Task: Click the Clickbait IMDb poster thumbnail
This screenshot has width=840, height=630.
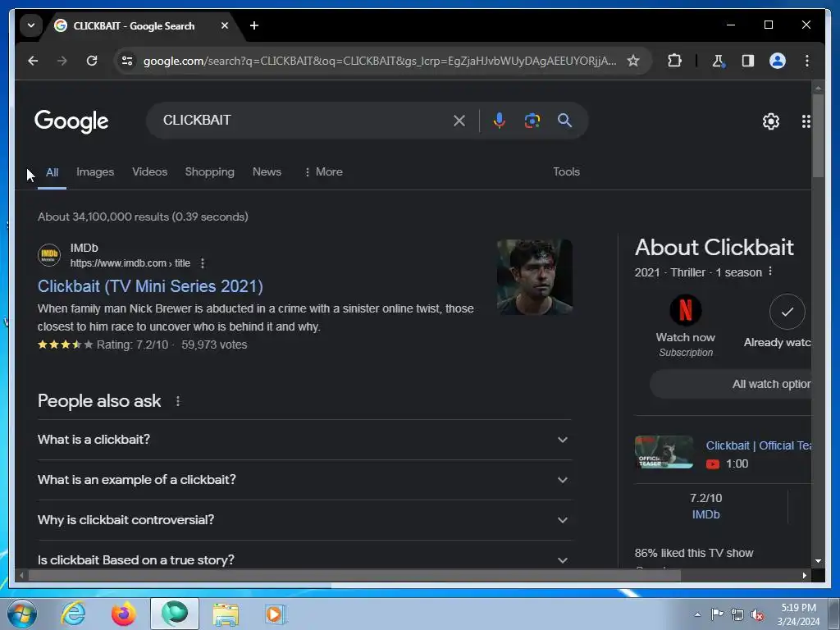Action: click(535, 277)
